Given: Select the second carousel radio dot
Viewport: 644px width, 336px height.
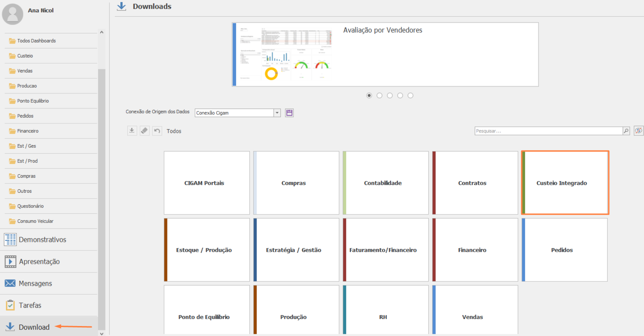Looking at the screenshot, I should point(379,96).
